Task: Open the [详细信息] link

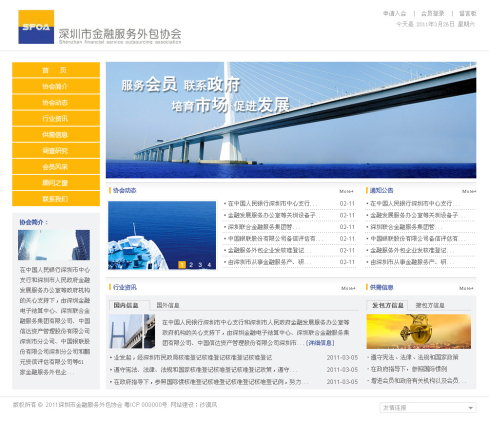Action: [x=320, y=343]
